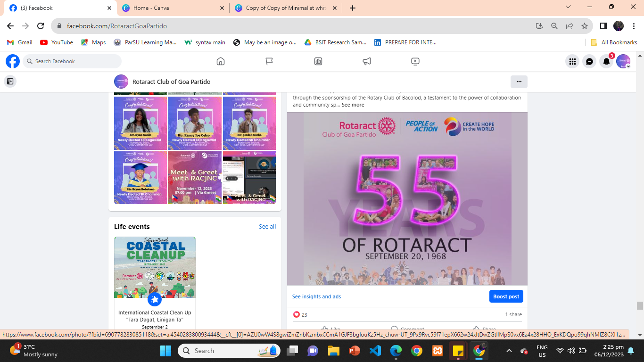
Task: Open ParSU Learning Ma... bookmark
Action: click(145, 42)
